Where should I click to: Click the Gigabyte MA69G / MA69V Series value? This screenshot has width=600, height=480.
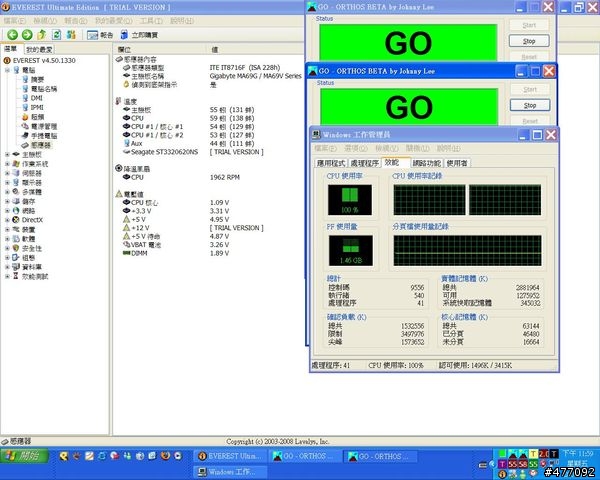pos(256,76)
